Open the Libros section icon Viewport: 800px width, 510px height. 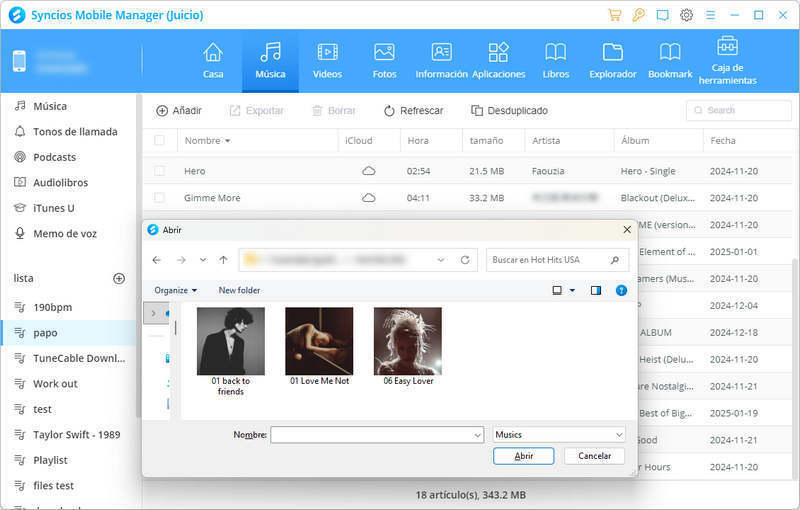tap(555, 52)
